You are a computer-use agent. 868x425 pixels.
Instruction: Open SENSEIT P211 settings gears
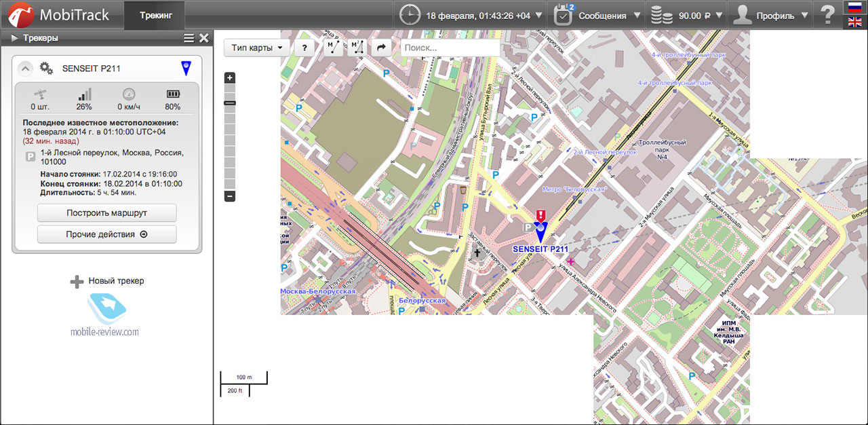(x=46, y=68)
